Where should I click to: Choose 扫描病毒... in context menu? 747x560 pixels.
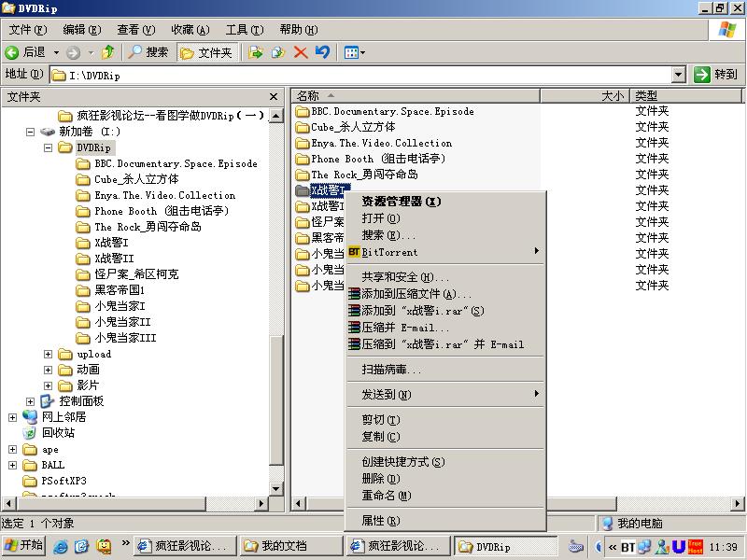(446, 370)
